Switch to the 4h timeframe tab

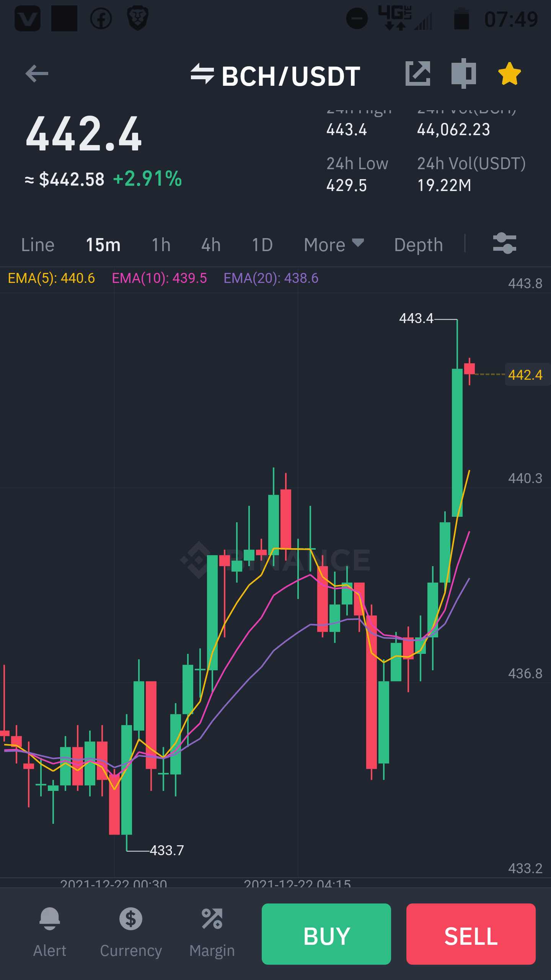pos(211,245)
